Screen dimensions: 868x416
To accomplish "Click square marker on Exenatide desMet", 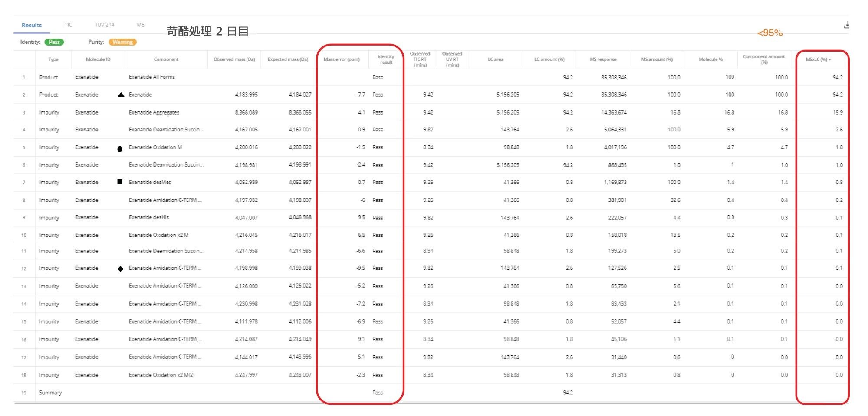I will click(120, 182).
